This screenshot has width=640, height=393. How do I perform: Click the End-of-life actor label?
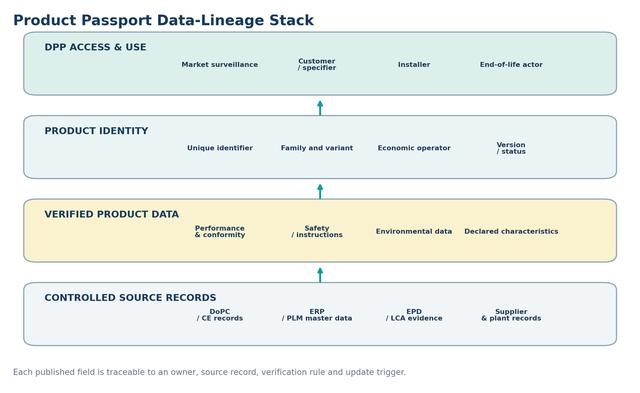click(x=511, y=64)
